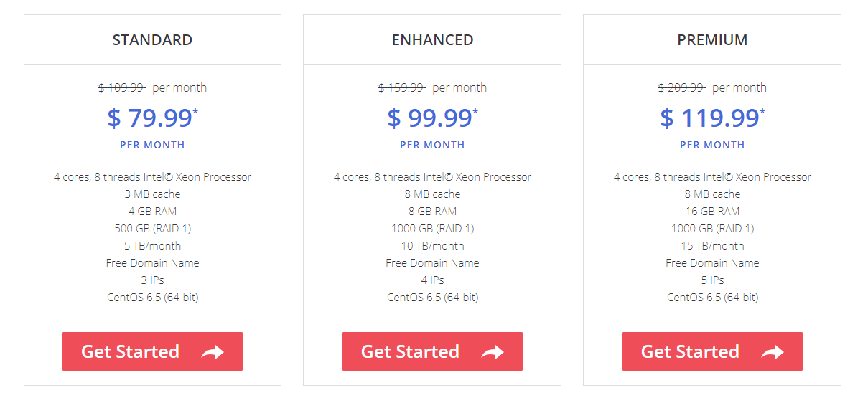Click 10 TB/month in the Enhanced plan
The height and width of the screenshot is (403, 868).
(x=432, y=246)
